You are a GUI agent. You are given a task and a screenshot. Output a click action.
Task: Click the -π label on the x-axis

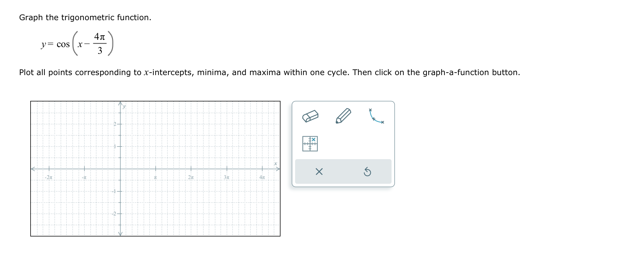pos(84,177)
